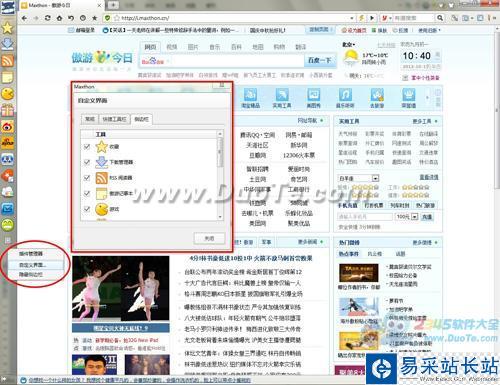Reload the page with the refresh icon
The width and height of the screenshot is (500, 385).
(48, 18)
